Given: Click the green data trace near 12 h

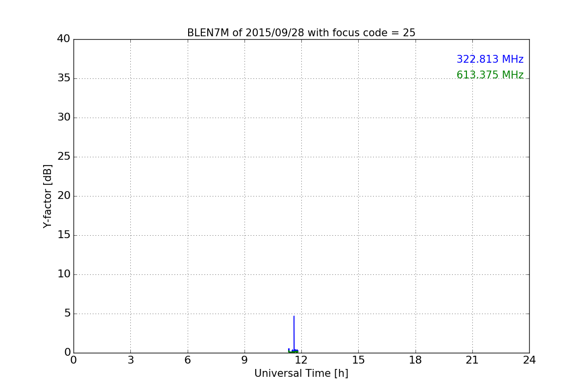Looking at the screenshot, I should click(293, 351).
